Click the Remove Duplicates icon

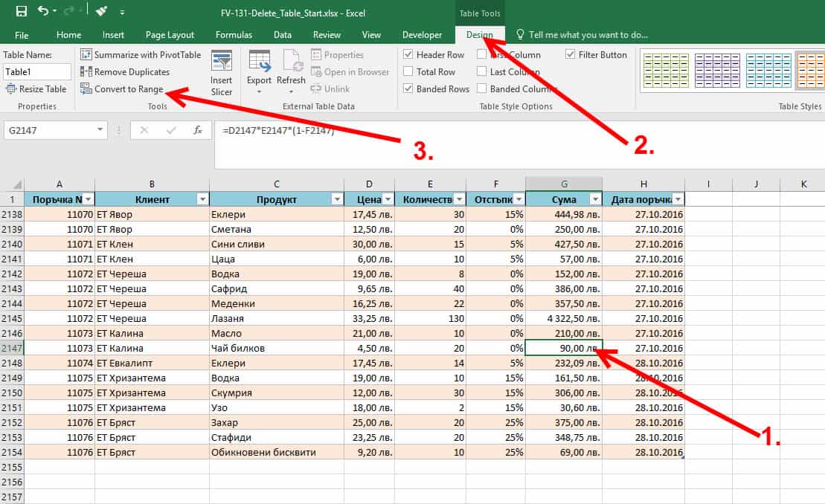click(x=86, y=72)
